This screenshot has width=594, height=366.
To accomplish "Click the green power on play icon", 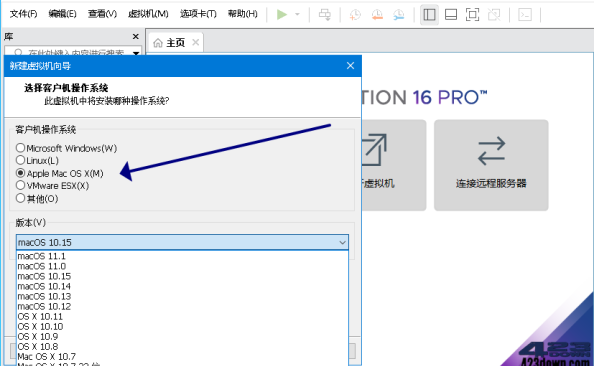I will [281, 15].
